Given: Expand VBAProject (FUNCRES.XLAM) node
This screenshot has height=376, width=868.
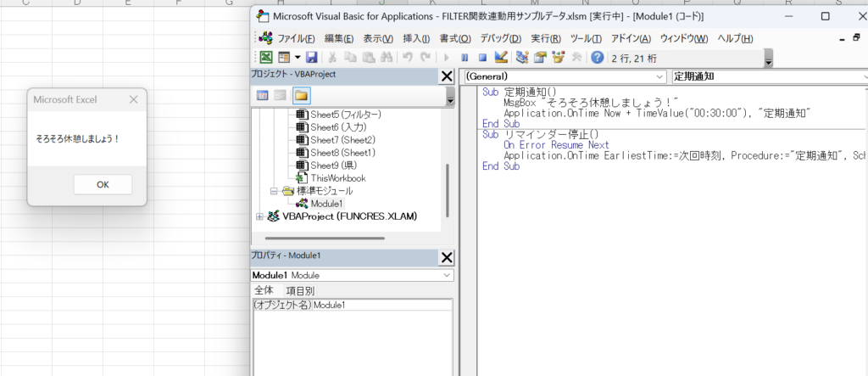Looking at the screenshot, I should (x=259, y=216).
